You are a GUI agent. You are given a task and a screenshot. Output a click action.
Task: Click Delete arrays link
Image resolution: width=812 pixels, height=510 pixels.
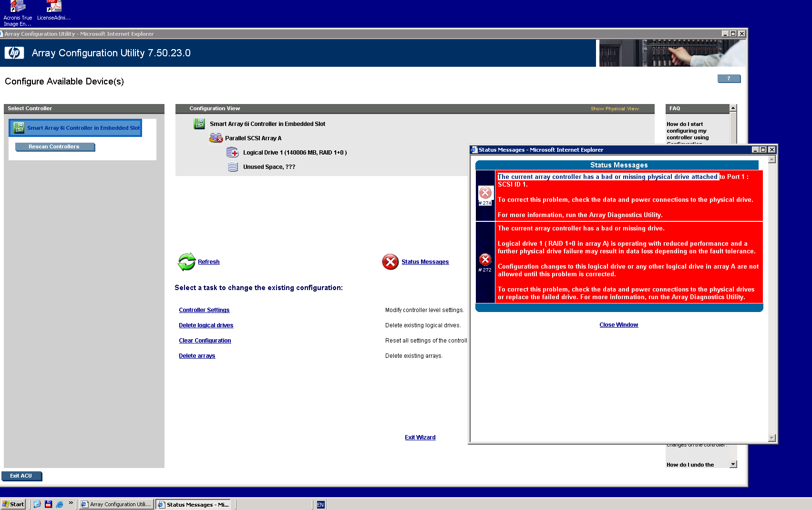(197, 356)
